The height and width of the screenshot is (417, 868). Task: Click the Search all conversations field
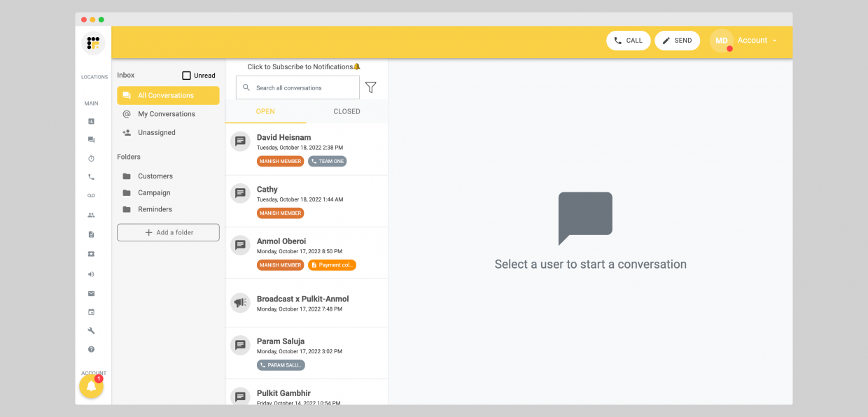[297, 87]
